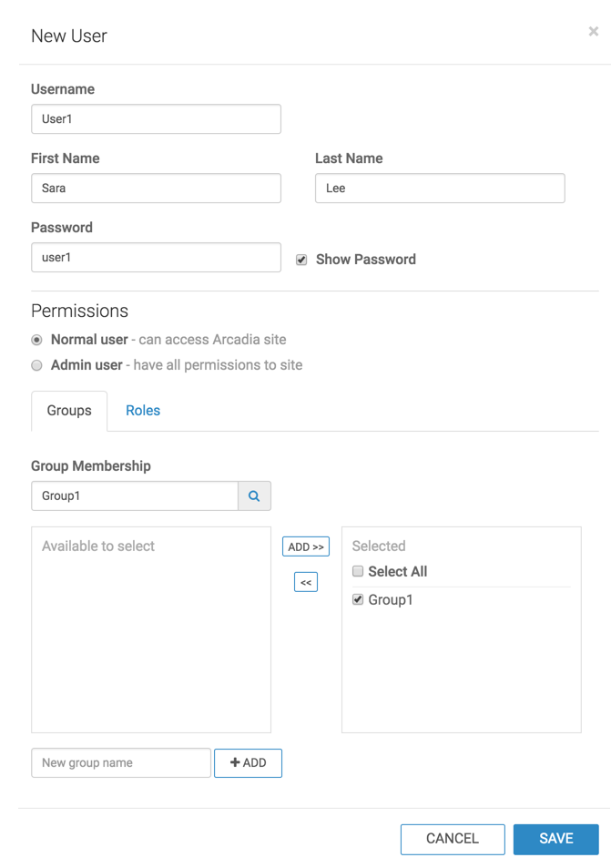The width and height of the screenshot is (611, 868).
Task: Switch to the Groups tab
Action: coord(69,411)
